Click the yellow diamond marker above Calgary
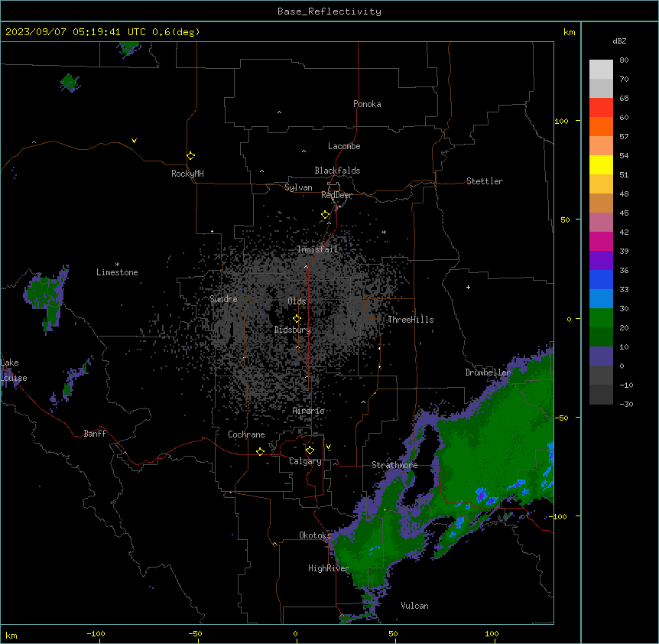The height and width of the screenshot is (644, 659). pyautogui.click(x=310, y=450)
